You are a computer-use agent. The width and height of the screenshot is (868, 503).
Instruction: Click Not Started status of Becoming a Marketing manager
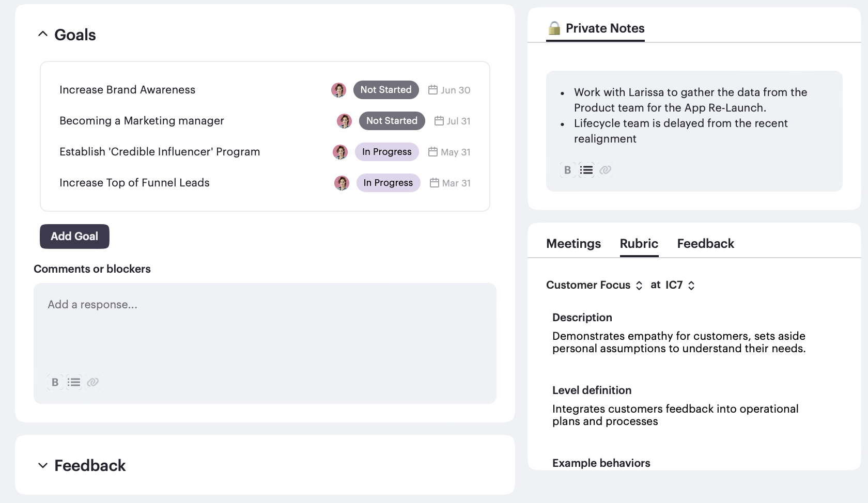[x=392, y=121]
